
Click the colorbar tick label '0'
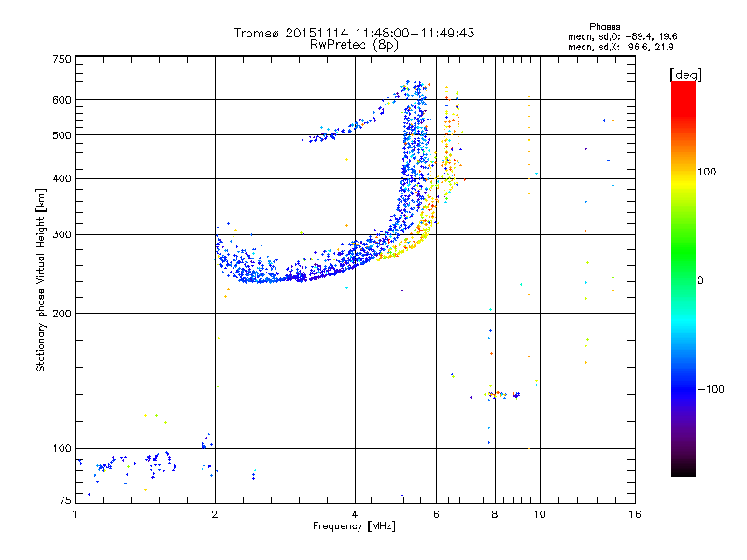[x=700, y=281]
